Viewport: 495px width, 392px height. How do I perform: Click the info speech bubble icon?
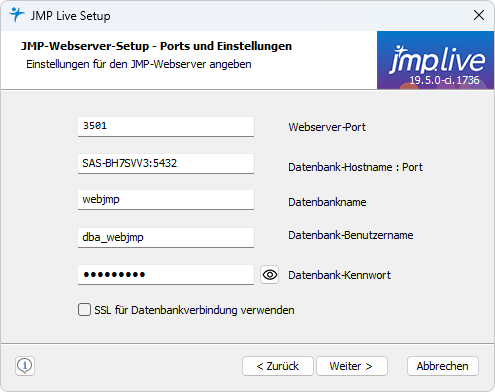25,366
